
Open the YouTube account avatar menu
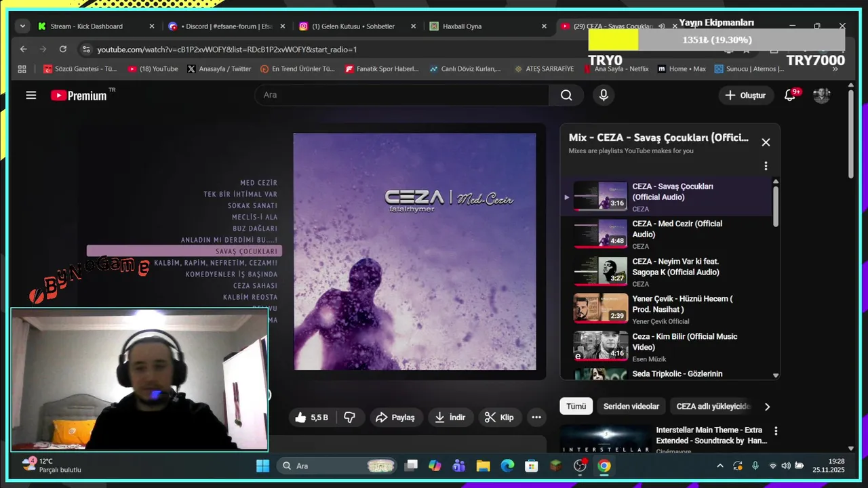pos(822,95)
